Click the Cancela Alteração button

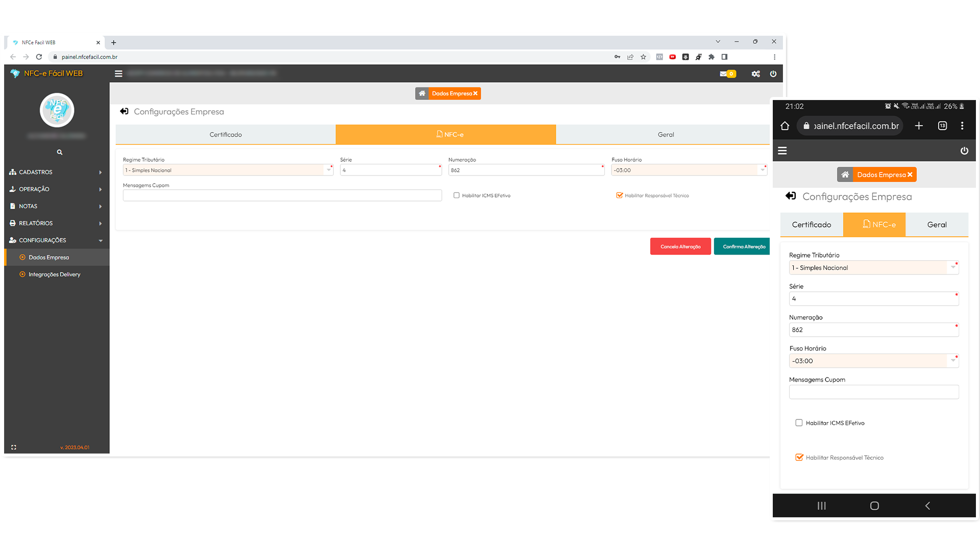[680, 246]
